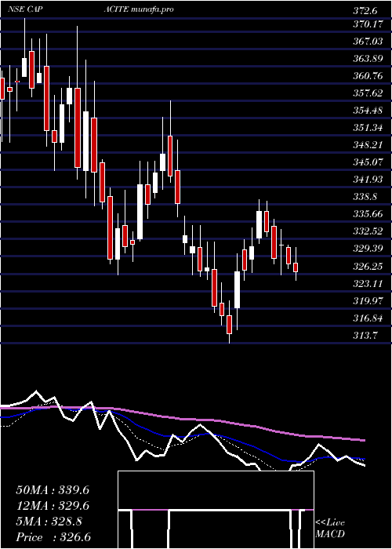This screenshot has height=549, width=392.
Task: Select the 357.62 price axis label
Action: (368, 93)
